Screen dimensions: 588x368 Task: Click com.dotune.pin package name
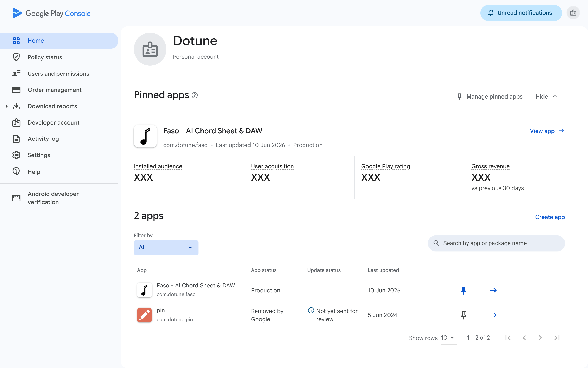[x=175, y=319]
